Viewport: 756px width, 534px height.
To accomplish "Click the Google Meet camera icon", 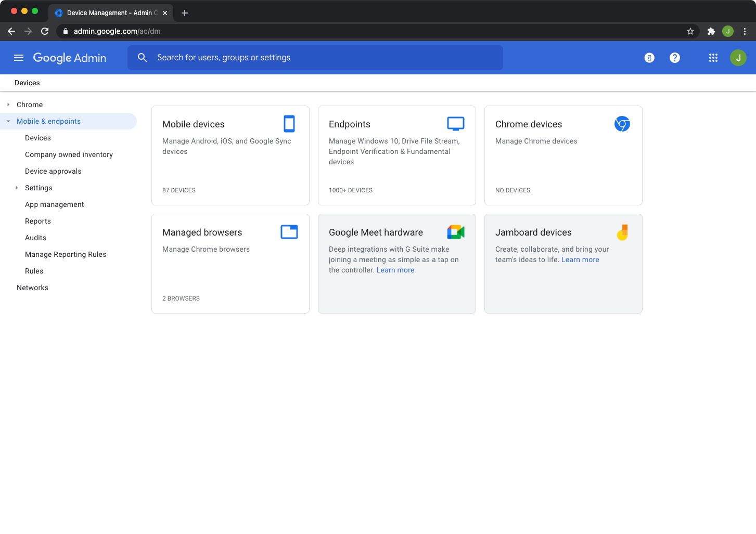I will [x=456, y=232].
